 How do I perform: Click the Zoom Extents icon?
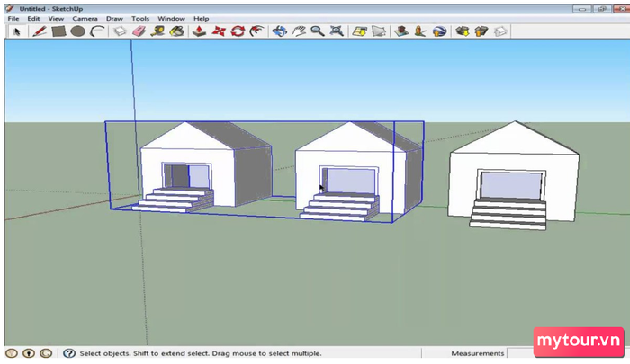[x=337, y=31]
